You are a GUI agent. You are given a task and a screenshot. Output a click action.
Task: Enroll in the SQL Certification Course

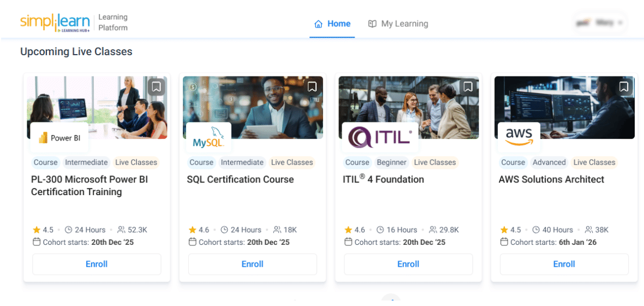[x=253, y=264]
